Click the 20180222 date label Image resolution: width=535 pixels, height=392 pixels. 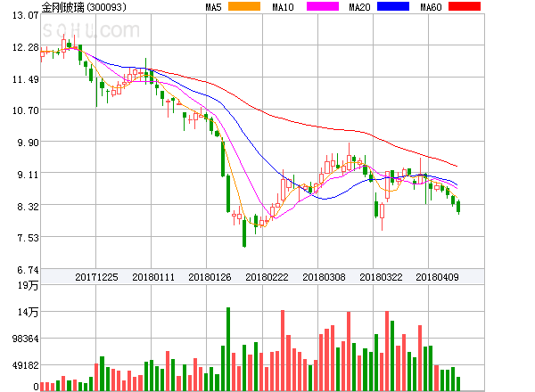[x=267, y=277]
